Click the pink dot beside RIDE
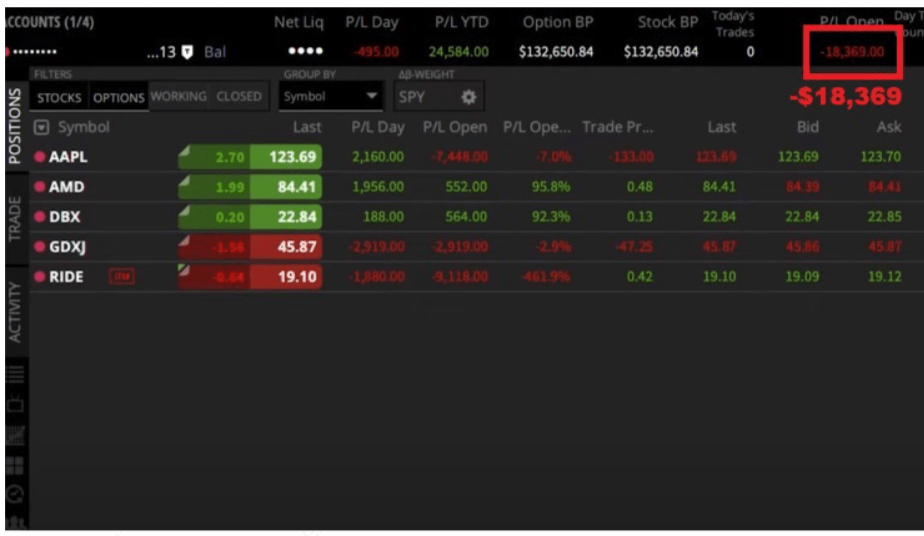The height and width of the screenshot is (536, 924). (39, 277)
